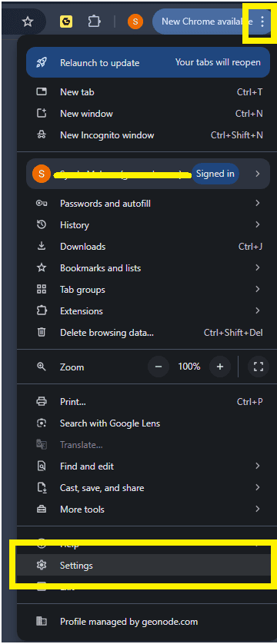Click the rocket icon beside Relaunch to update
The height and width of the screenshot is (644, 277).
coord(42,62)
